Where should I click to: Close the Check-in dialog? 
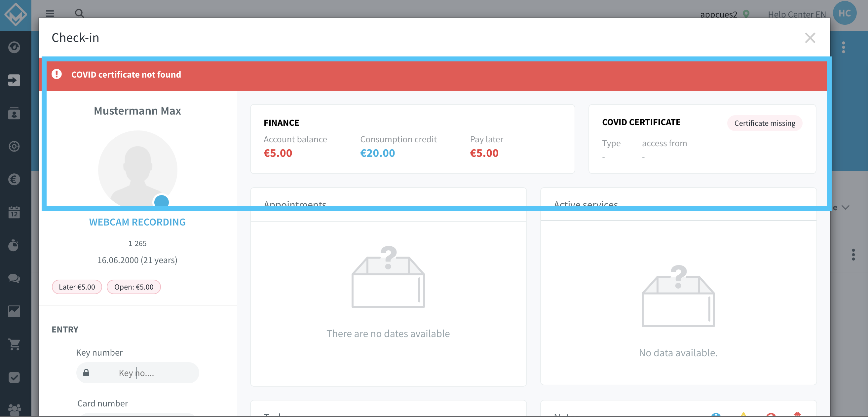tap(810, 38)
